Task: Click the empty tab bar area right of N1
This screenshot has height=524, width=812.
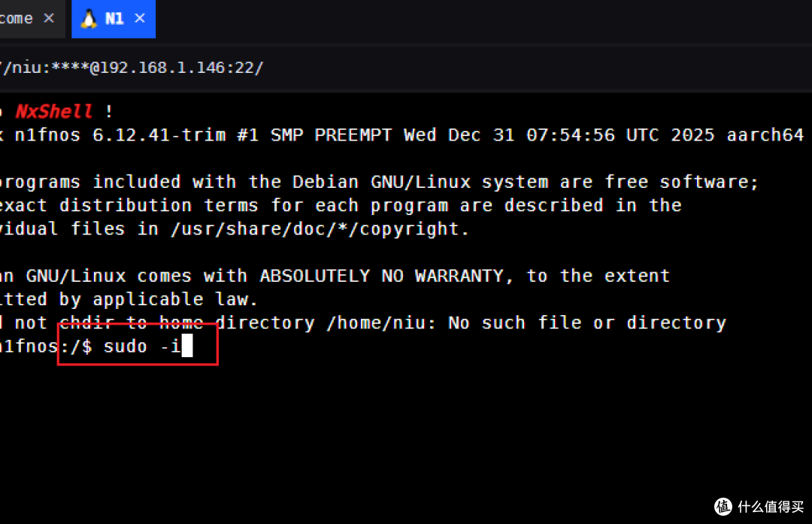Action: 483,19
